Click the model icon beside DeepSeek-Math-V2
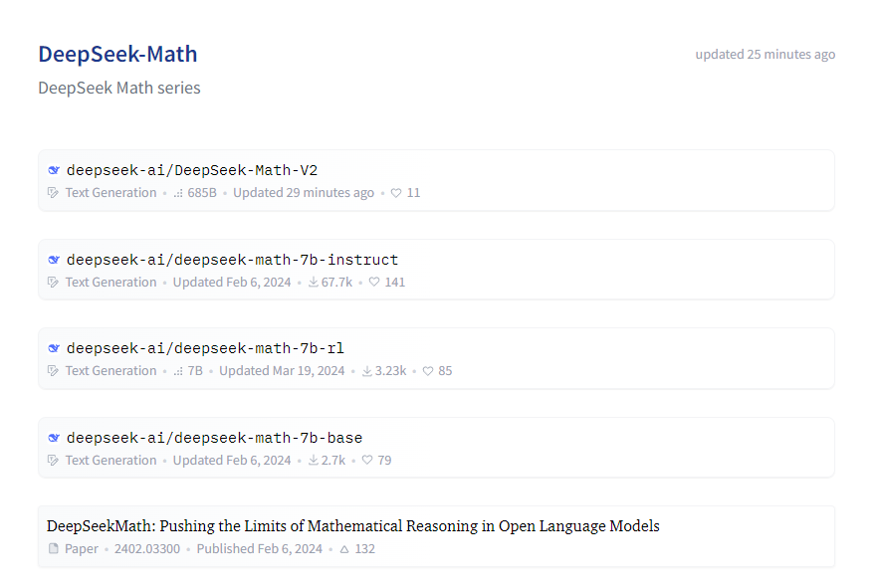The width and height of the screenshot is (878, 588). [54, 169]
